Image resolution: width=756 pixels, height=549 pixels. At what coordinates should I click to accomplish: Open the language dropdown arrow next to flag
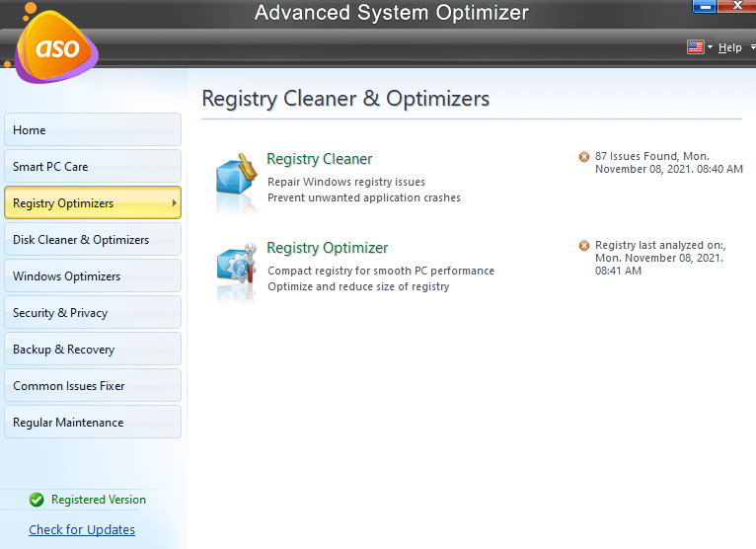click(710, 47)
